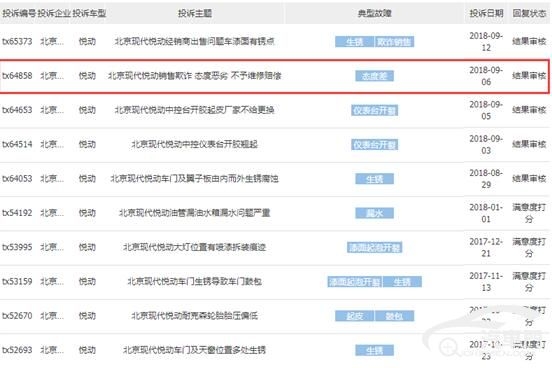Click 满意度打分 status in row tx53159
This screenshot has width=552, height=368.
(x=529, y=281)
